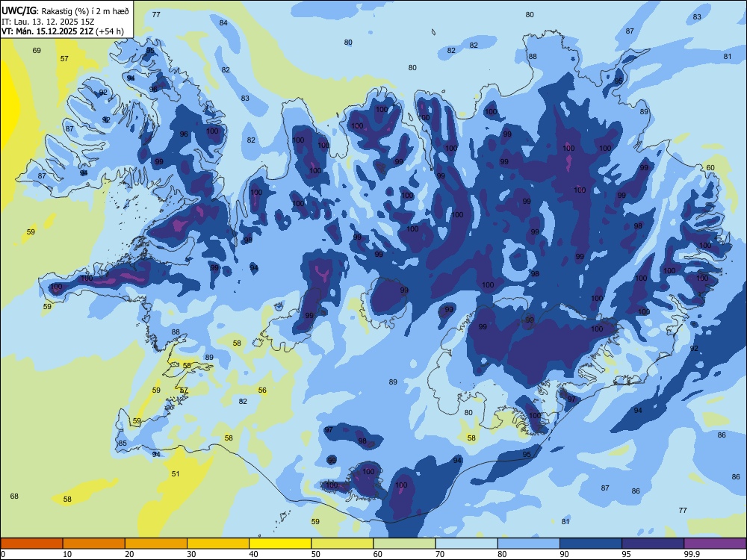Click the legend scale label '90'
Image resolution: width=747 pixels, height=560 pixels.
[x=565, y=554]
